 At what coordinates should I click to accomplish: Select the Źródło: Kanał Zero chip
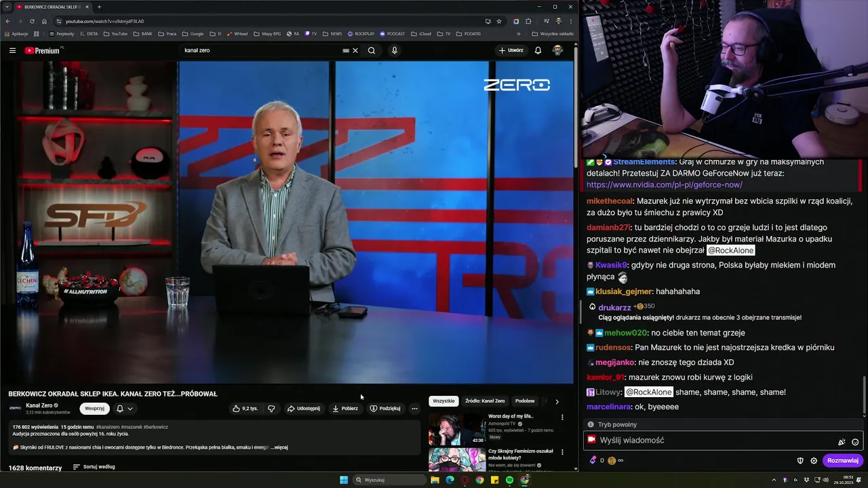(x=485, y=401)
